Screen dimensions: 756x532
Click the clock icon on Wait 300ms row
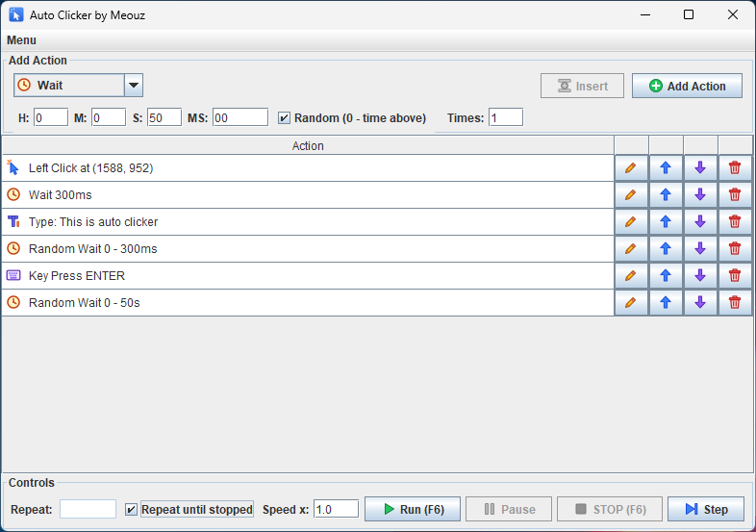pyautogui.click(x=13, y=194)
